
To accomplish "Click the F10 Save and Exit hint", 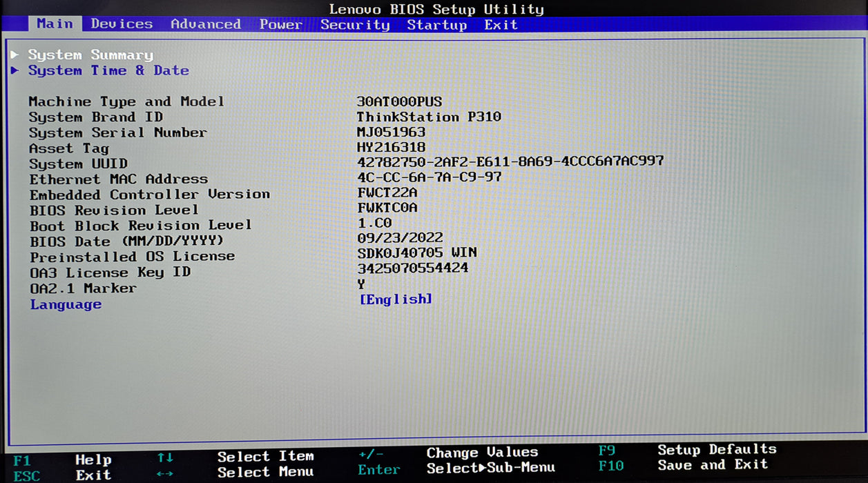I will 683,465.
